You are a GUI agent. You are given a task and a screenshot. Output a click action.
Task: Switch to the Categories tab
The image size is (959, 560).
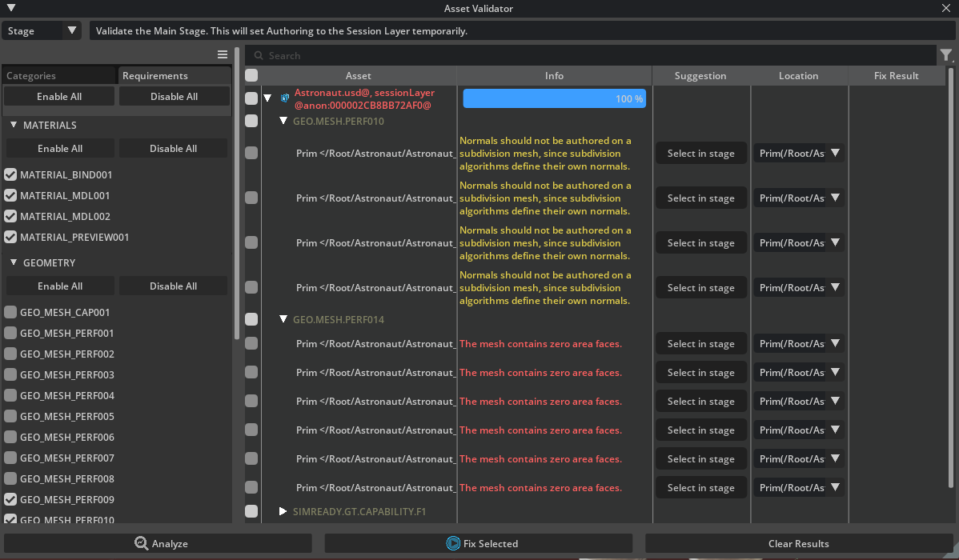[58, 75]
